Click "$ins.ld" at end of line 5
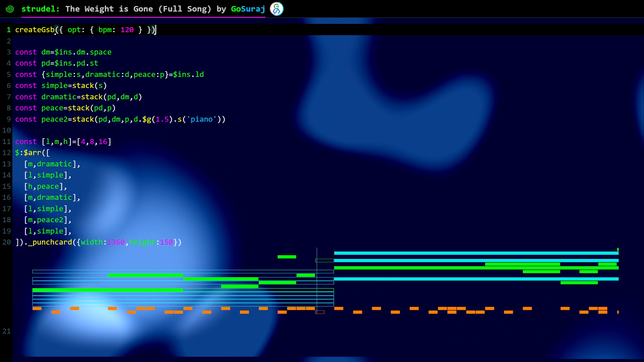This screenshot has width=644, height=362. tap(188, 74)
